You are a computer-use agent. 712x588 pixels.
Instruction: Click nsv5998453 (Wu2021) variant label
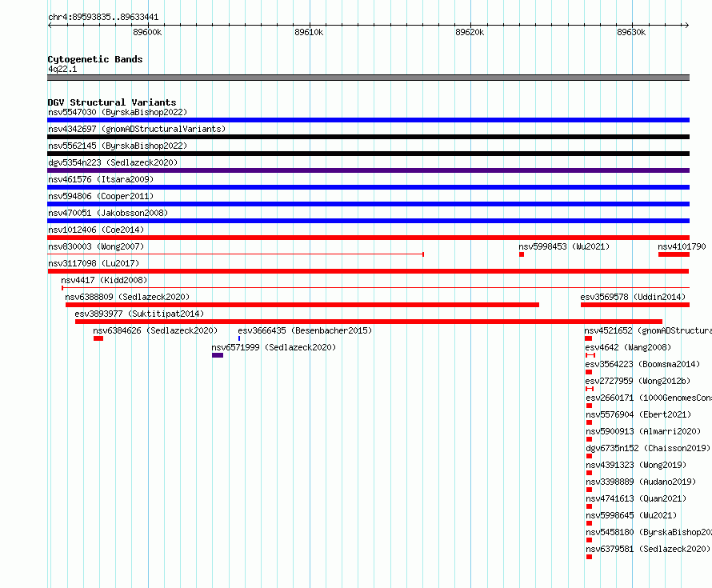(564, 246)
